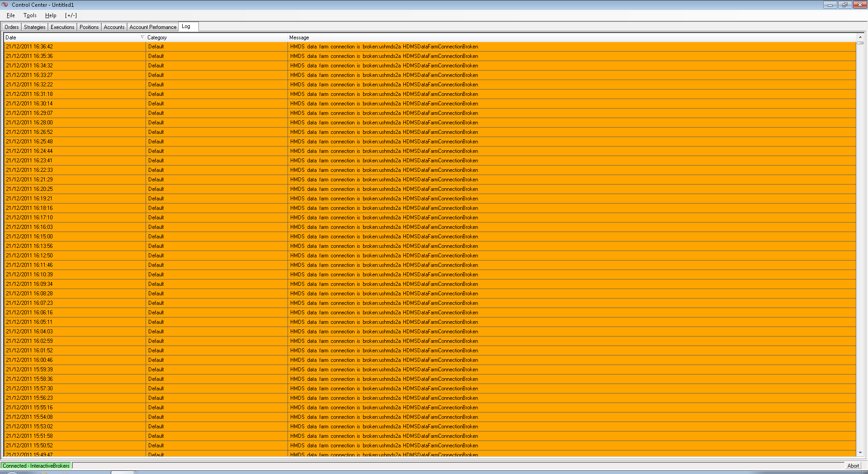The width and height of the screenshot is (868, 474).
Task: Select log row dated 21/12/2011 16:12:50
Action: 430,256
